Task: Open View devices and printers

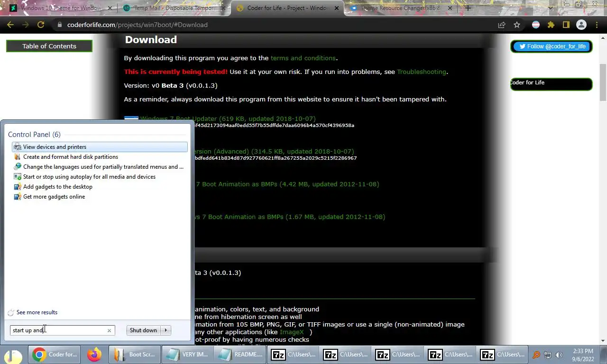Action: tap(100, 147)
